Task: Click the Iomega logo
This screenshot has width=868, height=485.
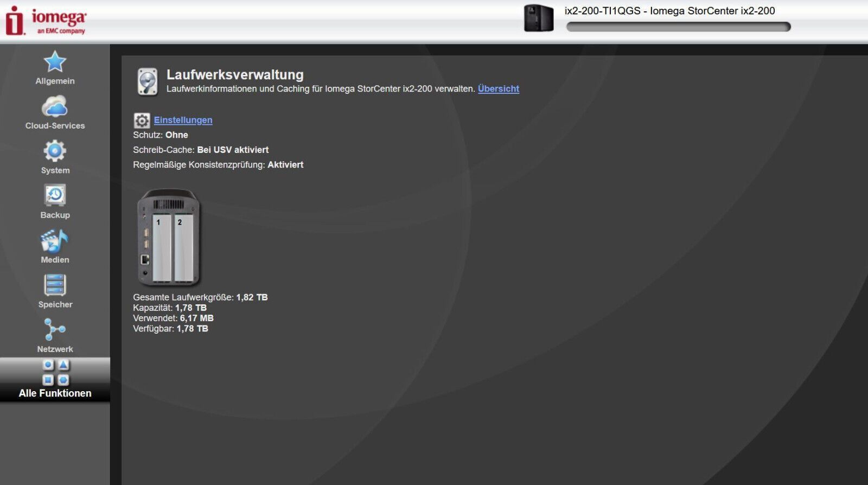Action: [46, 21]
